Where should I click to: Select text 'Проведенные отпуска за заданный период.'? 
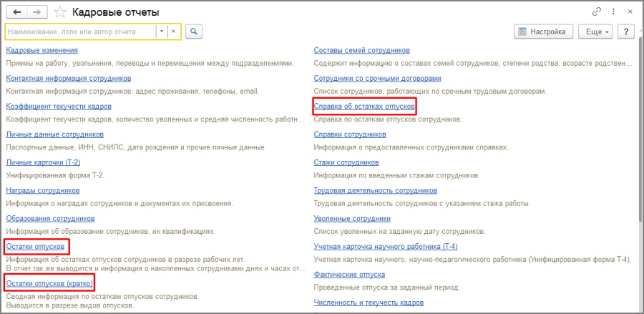[x=387, y=288]
